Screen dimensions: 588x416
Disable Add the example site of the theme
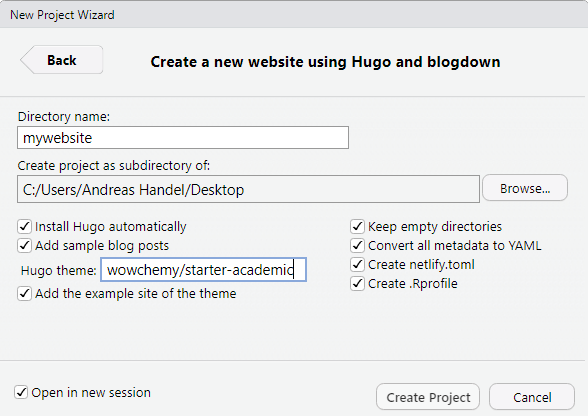tap(24, 293)
